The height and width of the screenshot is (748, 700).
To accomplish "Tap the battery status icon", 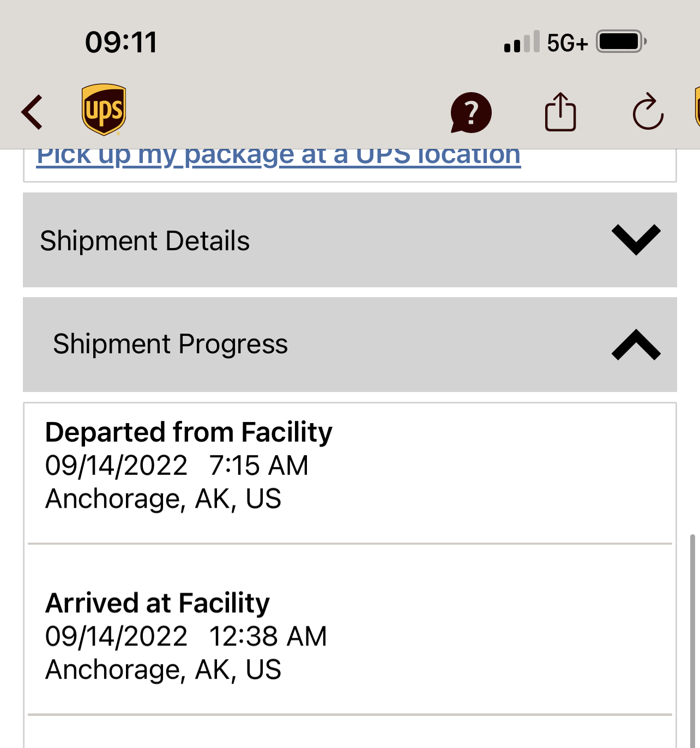I will coord(621,41).
